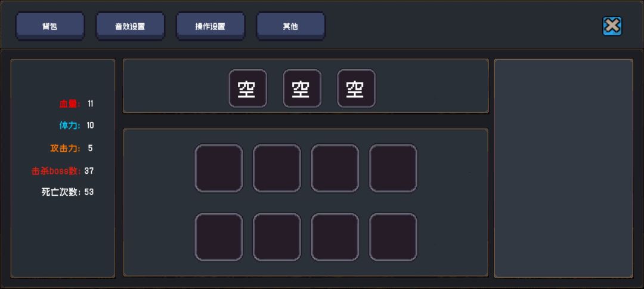Screen dimensions: 644x289
Task: Click the 击杀boss数 stat label
Action: pos(56,171)
